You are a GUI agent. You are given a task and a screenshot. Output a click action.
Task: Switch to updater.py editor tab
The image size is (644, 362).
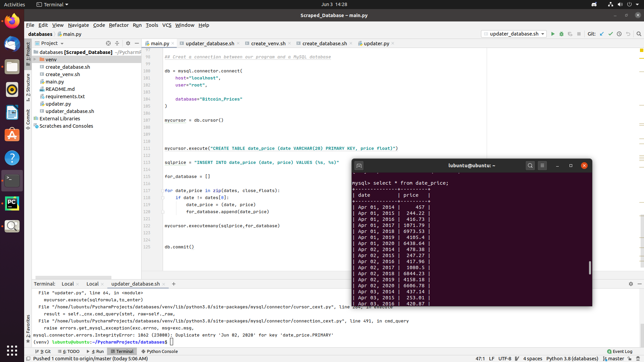(x=376, y=43)
